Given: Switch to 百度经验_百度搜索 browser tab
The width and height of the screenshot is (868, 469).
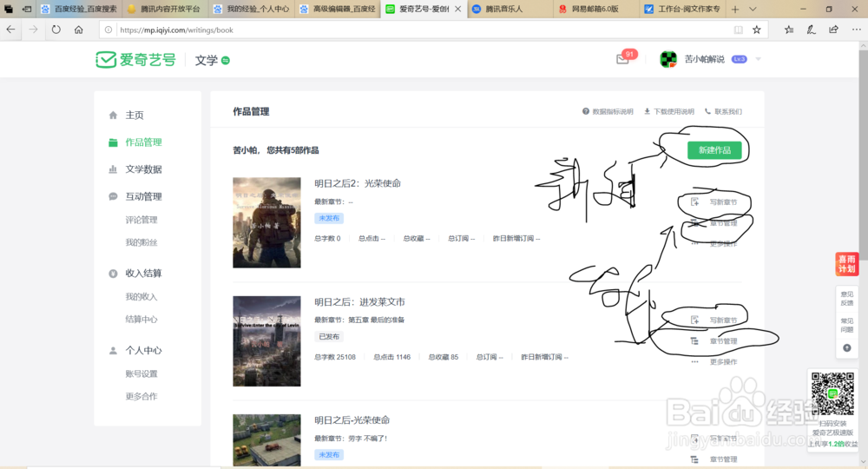Looking at the screenshot, I should point(79,9).
